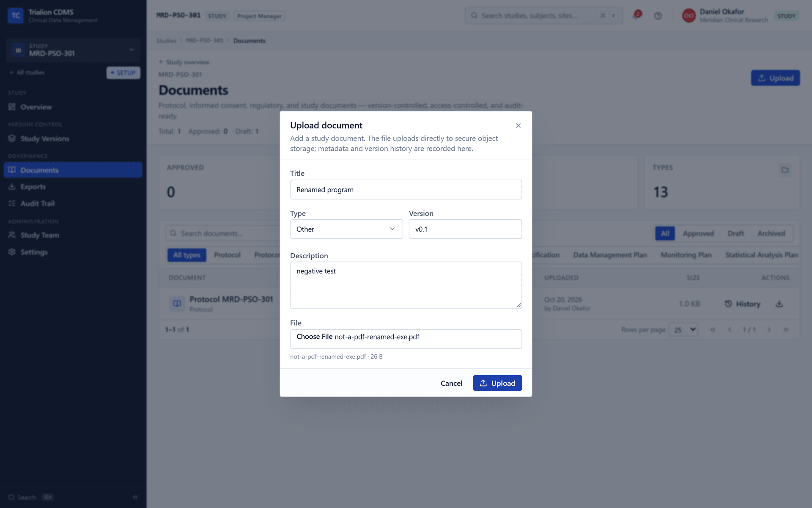Image resolution: width=812 pixels, height=508 pixels.
Task: Open Study Team in the sidebar
Action: (x=73, y=235)
